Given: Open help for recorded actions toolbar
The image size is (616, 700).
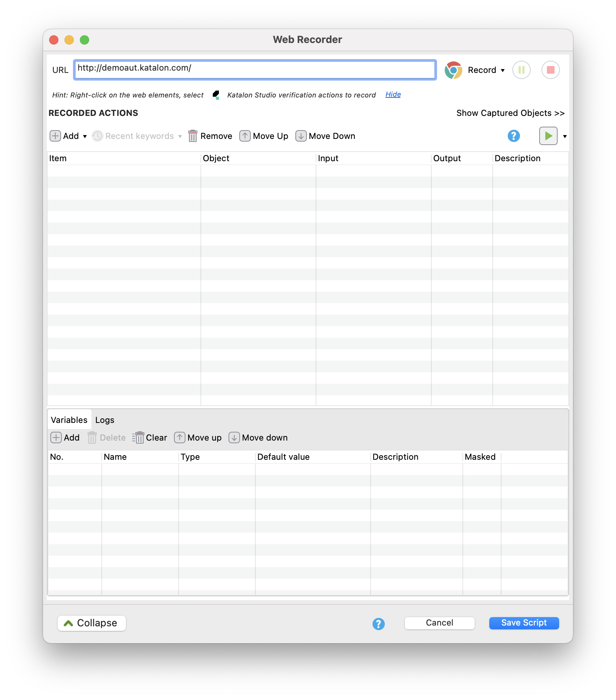Looking at the screenshot, I should [x=513, y=136].
